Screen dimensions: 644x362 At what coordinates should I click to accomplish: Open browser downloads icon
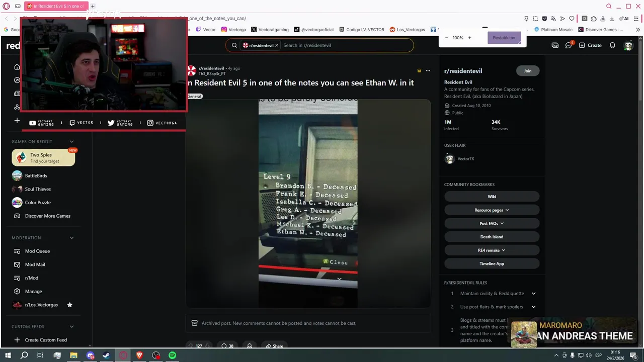click(x=612, y=19)
